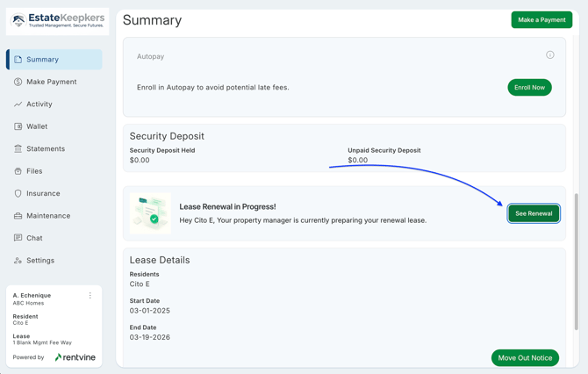This screenshot has width=588, height=374.
Task: Click the Move Out Notice button
Action: coord(525,358)
